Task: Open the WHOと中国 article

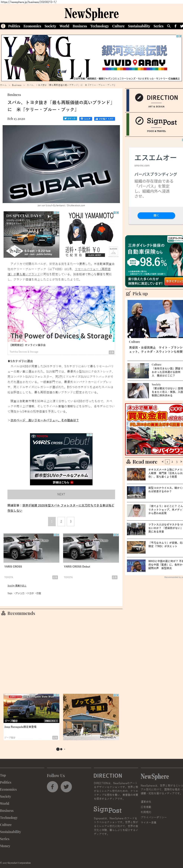Action: click(166, 565)
